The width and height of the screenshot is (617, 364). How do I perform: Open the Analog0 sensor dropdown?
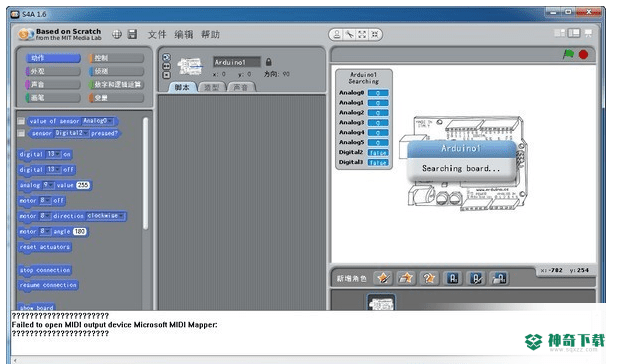tap(98, 121)
